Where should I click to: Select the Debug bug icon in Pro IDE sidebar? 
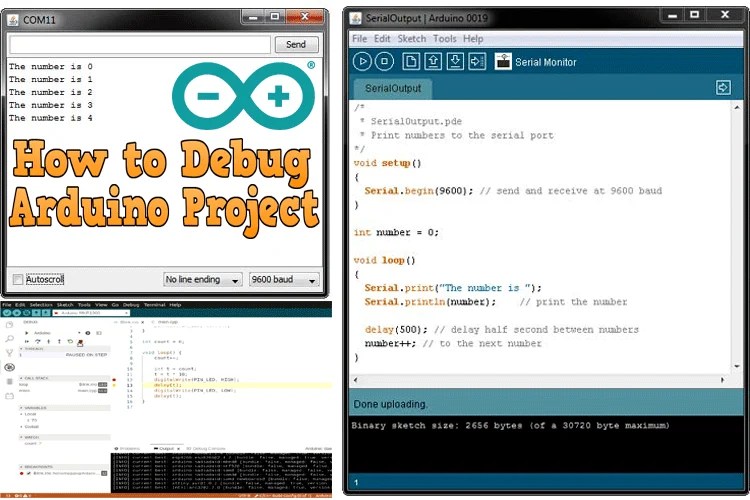coord(10,367)
